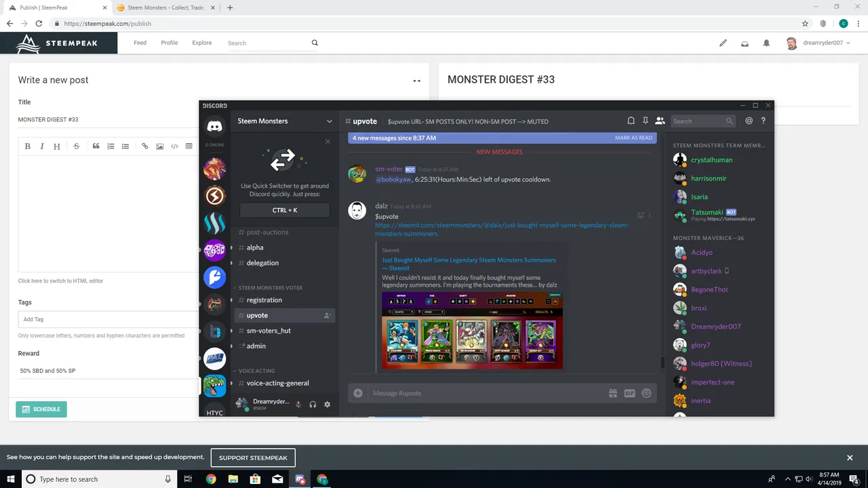This screenshot has height=488, width=868.
Task: Open the Explore menu on SteemPeak
Action: (x=201, y=43)
